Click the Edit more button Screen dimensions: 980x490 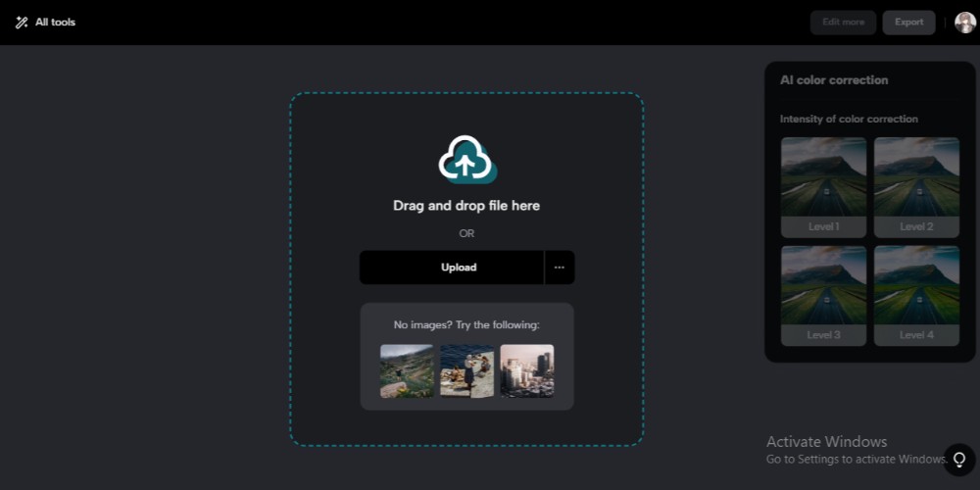click(x=843, y=22)
